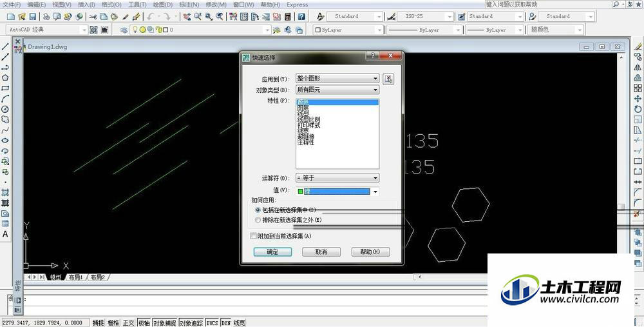Activate the Pan realtime tool
The image size is (644, 327).
187,17
